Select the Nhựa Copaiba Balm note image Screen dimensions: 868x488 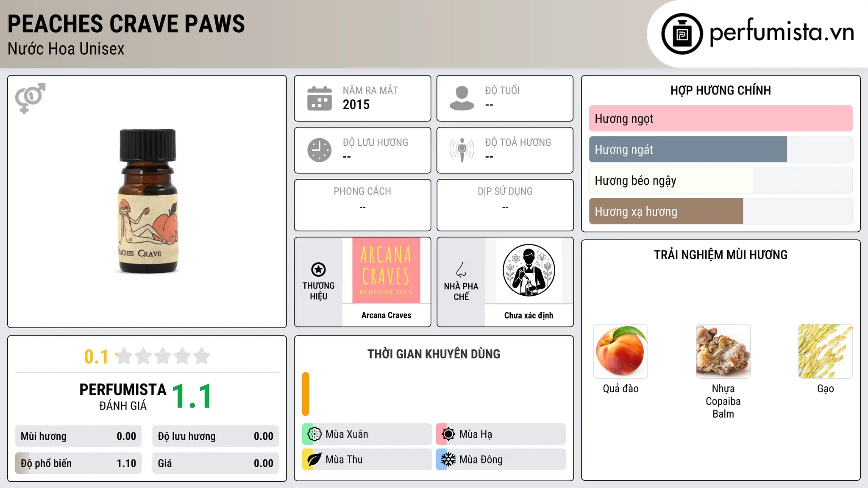(x=723, y=351)
